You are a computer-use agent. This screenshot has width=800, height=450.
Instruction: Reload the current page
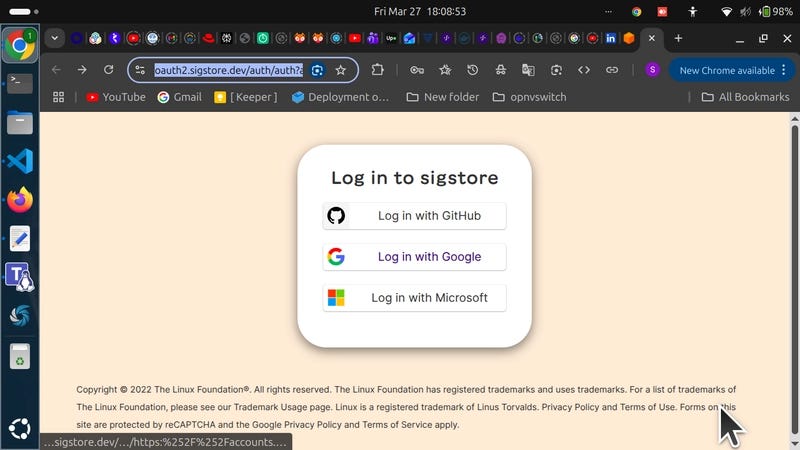pos(109,70)
